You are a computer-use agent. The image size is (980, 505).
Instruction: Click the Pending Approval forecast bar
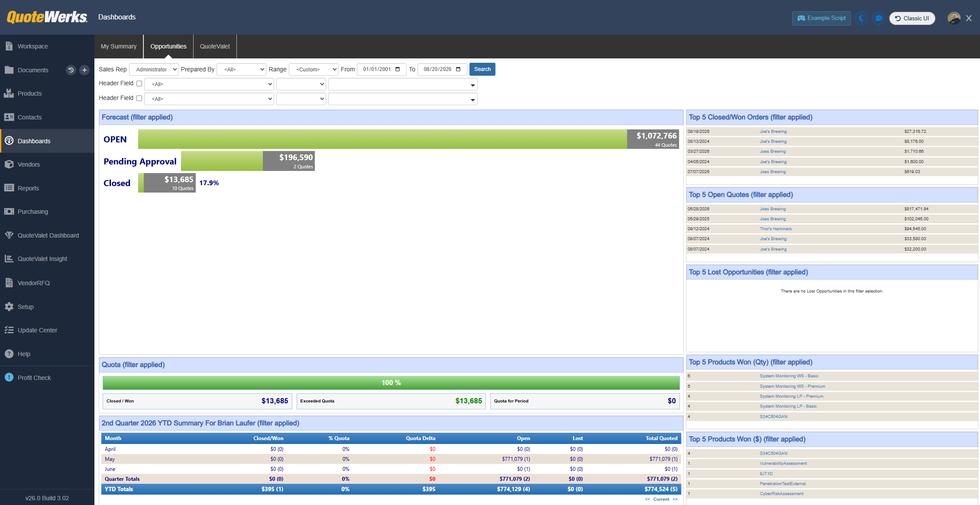coord(248,161)
